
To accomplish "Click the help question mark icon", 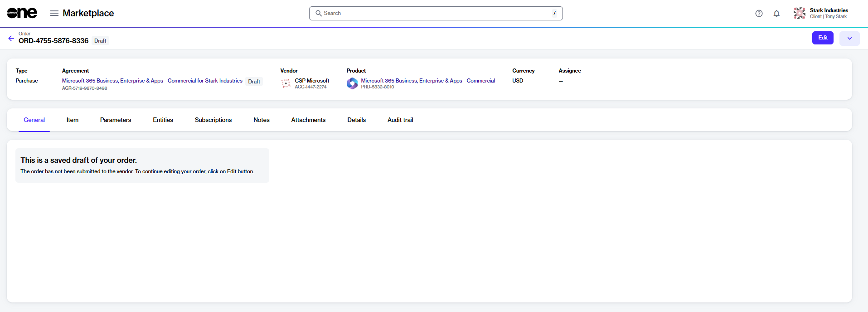I will tap(759, 14).
